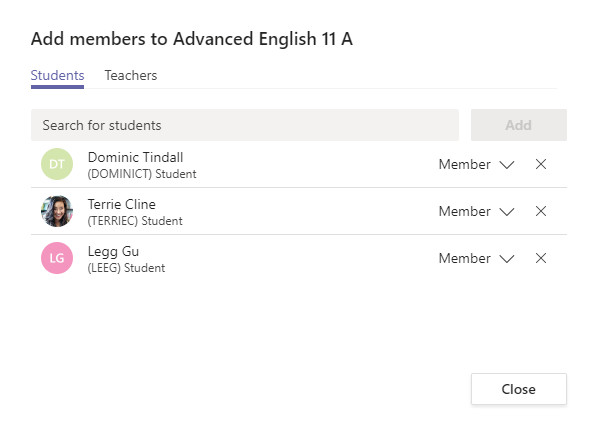
Task: Select the Students tab
Action: [x=57, y=76]
